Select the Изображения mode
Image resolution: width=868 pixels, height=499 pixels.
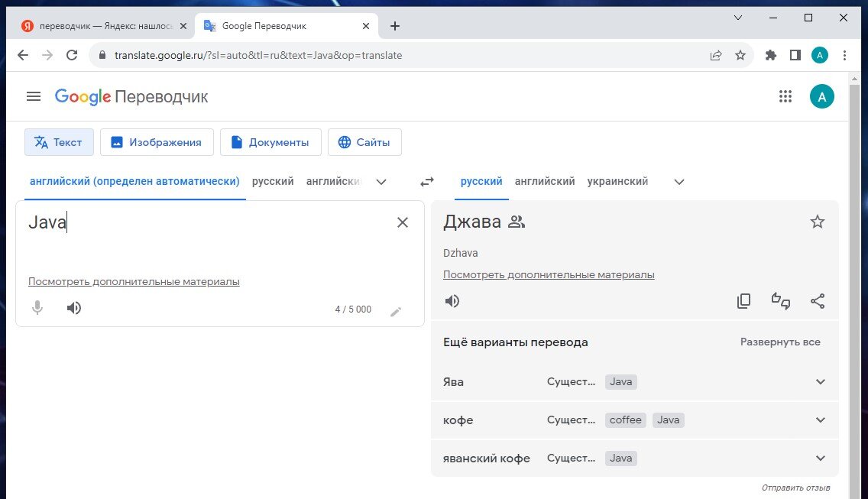pos(157,142)
